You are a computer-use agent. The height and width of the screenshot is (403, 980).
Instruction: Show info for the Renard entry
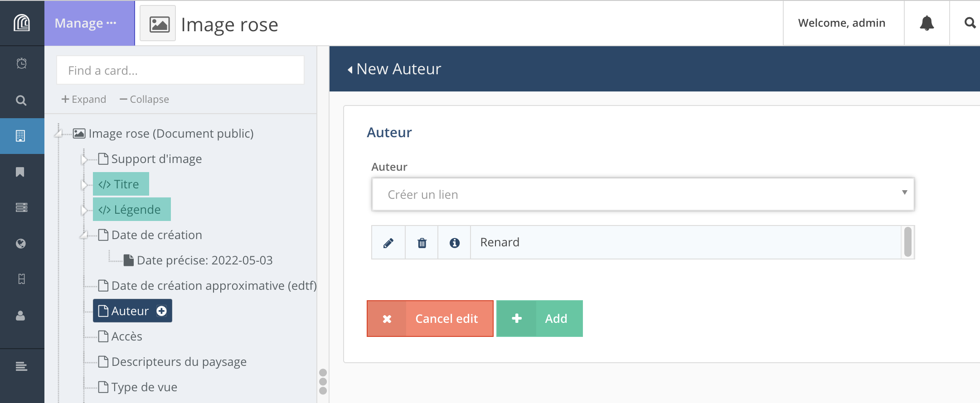point(454,243)
